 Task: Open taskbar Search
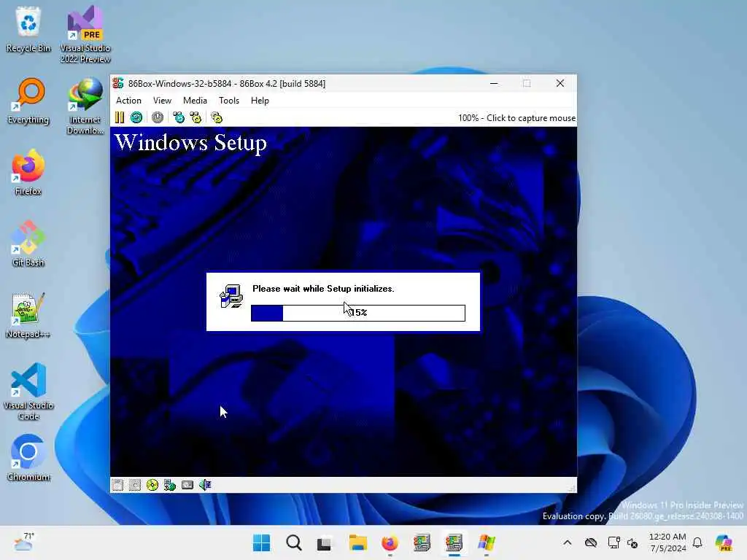pyautogui.click(x=293, y=542)
